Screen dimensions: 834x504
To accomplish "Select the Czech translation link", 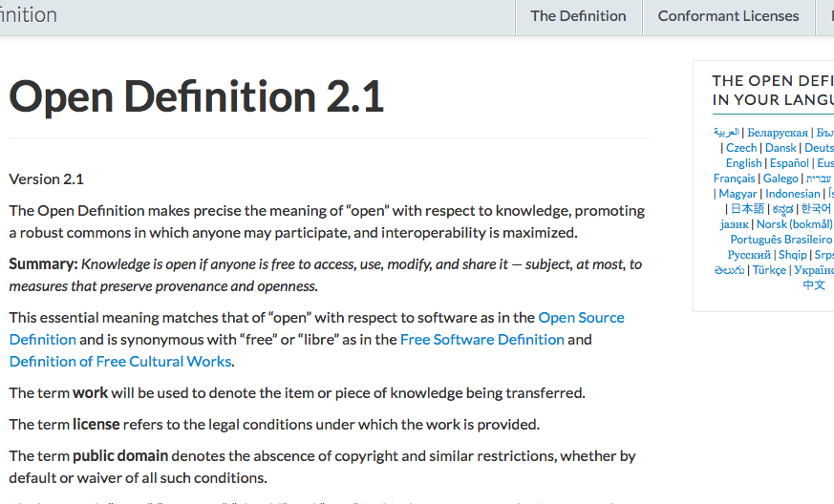I will click(741, 148).
